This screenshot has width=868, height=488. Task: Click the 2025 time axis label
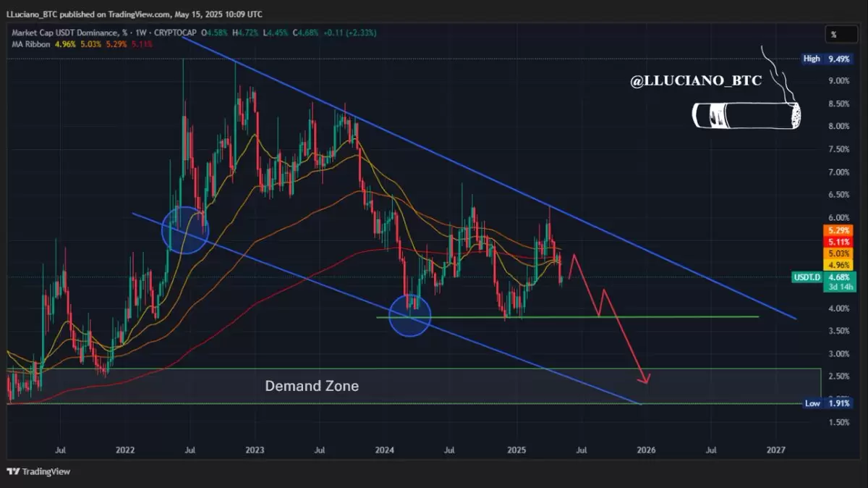click(516, 450)
